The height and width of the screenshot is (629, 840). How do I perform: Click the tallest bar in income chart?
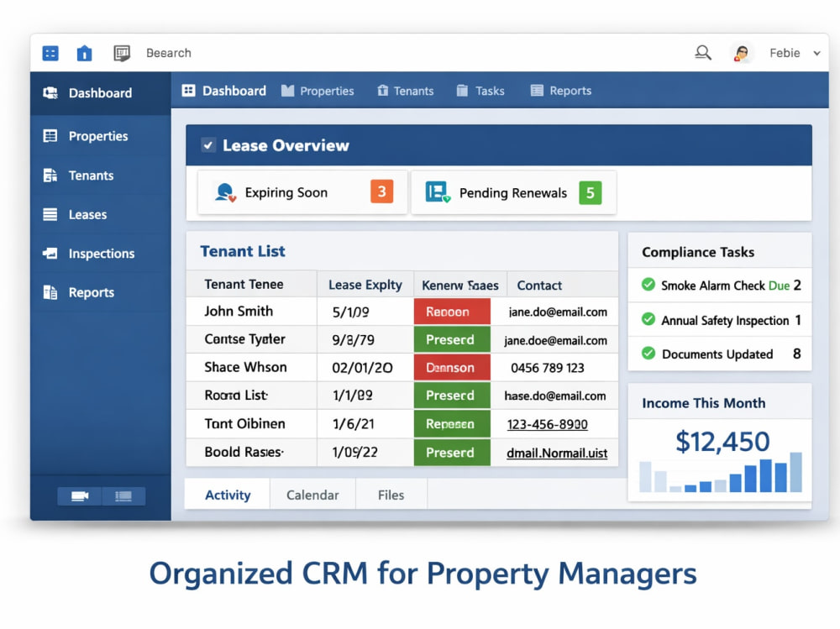(x=796, y=472)
